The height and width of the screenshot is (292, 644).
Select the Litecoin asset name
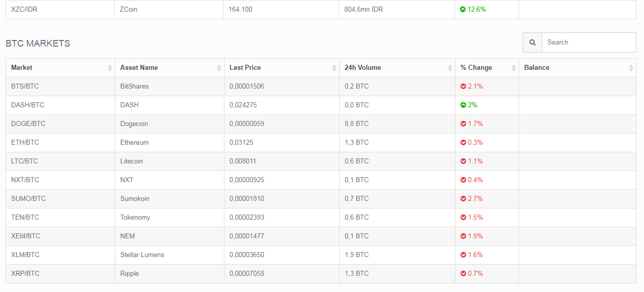[x=131, y=161]
